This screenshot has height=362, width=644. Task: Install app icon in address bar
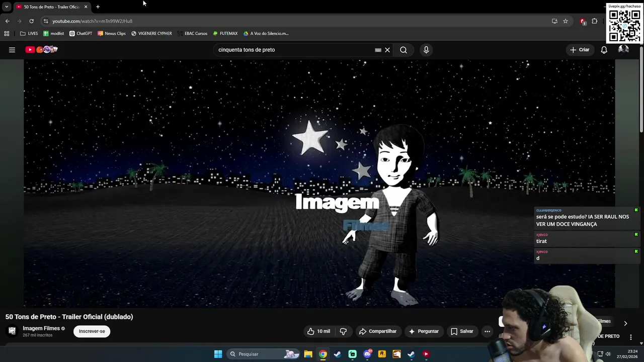click(x=554, y=21)
